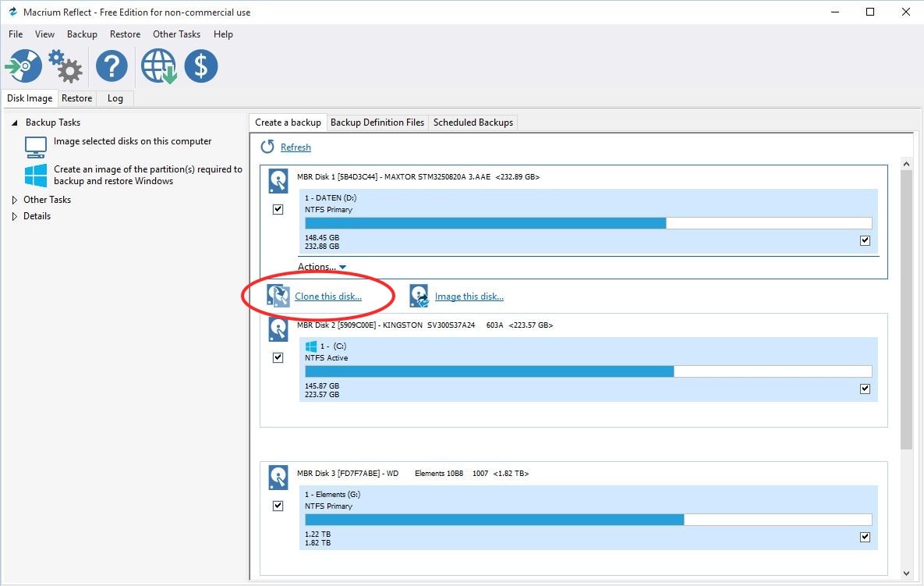The width and height of the screenshot is (924, 586).
Task: Click the 145.87 GB used size text
Action: [x=322, y=386]
